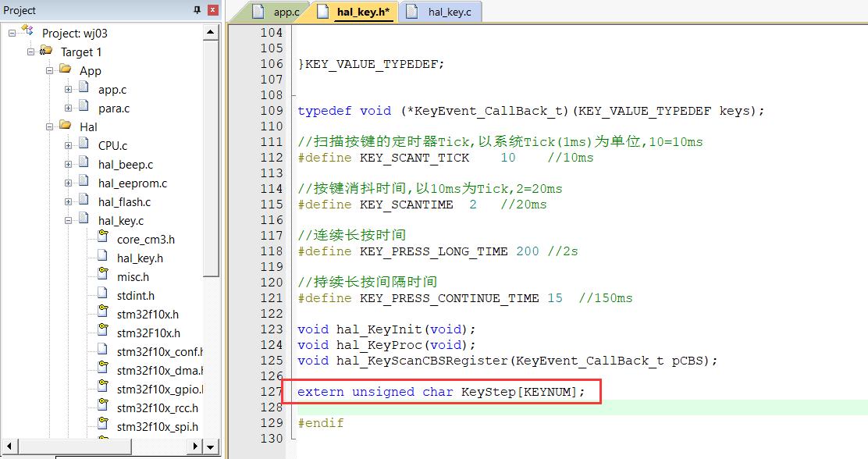
Task: Click the para.c file icon
Action: [84, 106]
